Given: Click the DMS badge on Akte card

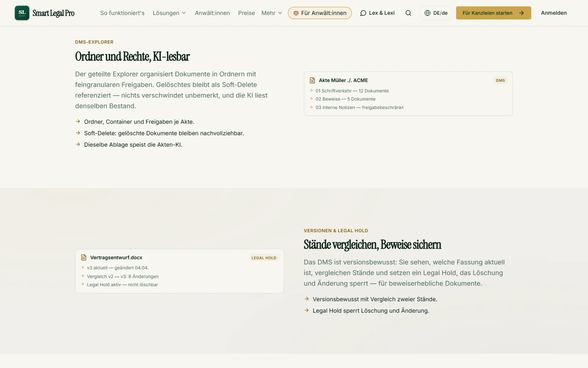Looking at the screenshot, I should [501, 80].
